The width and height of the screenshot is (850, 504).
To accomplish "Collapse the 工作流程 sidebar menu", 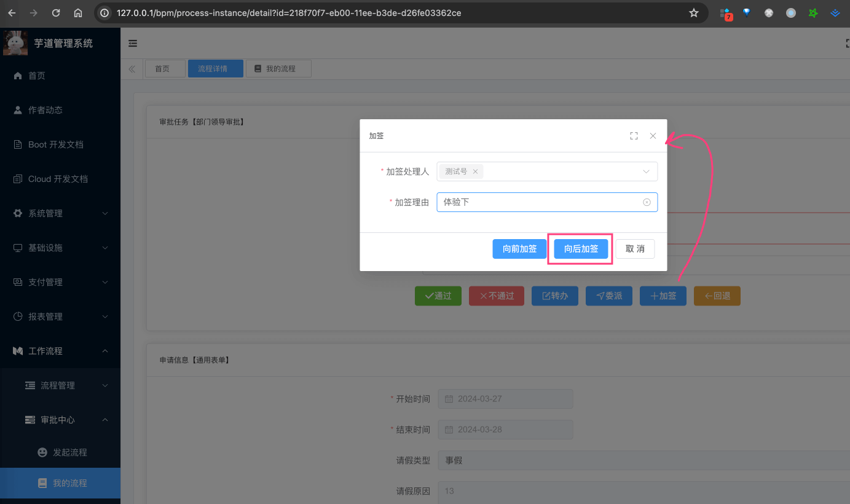I will point(60,351).
